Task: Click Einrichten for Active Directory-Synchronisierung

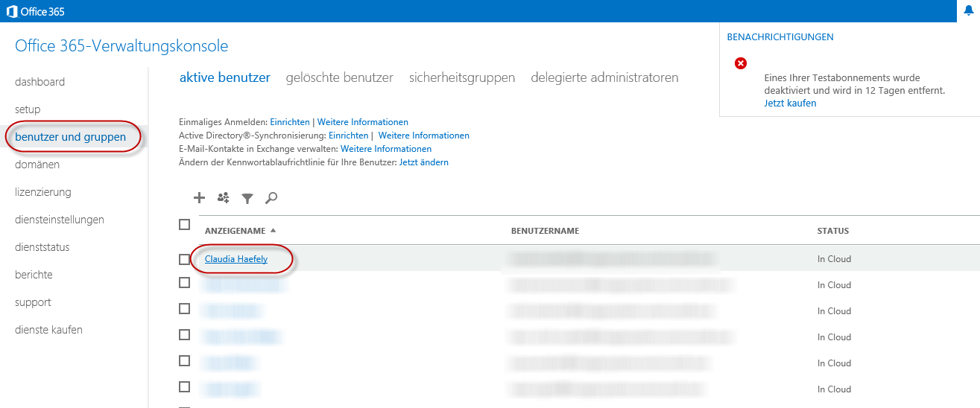Action: (x=348, y=136)
